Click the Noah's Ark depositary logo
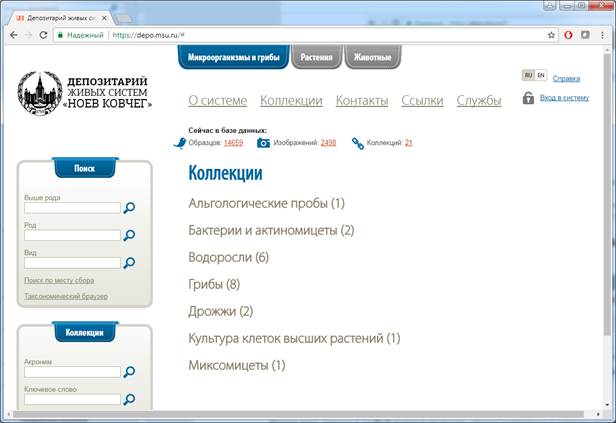The image size is (616, 423). tap(85, 92)
